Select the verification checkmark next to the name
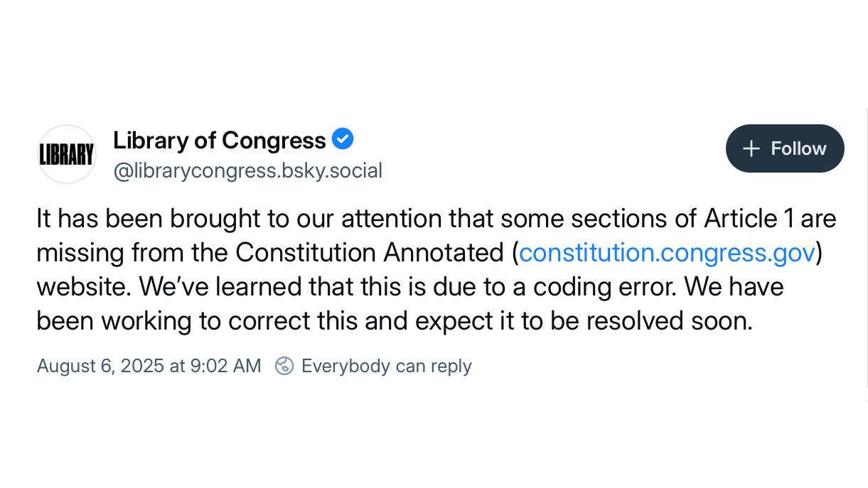 tap(343, 139)
